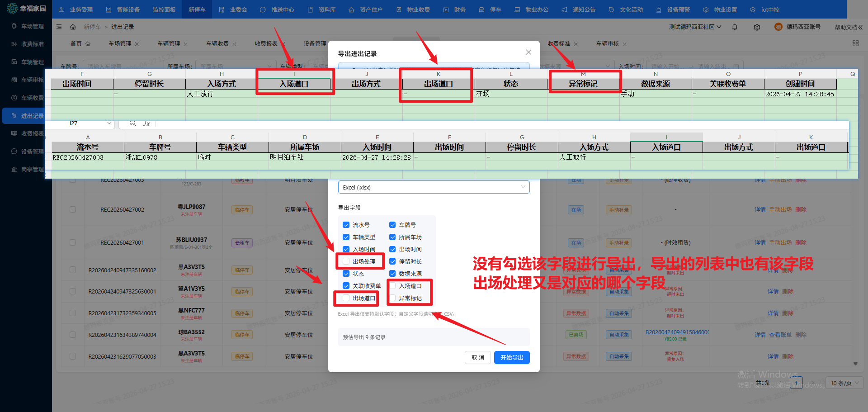Image resolution: width=868 pixels, height=412 pixels.
Task: Enable the 出场处理 export field checkbox
Action: coord(346,261)
